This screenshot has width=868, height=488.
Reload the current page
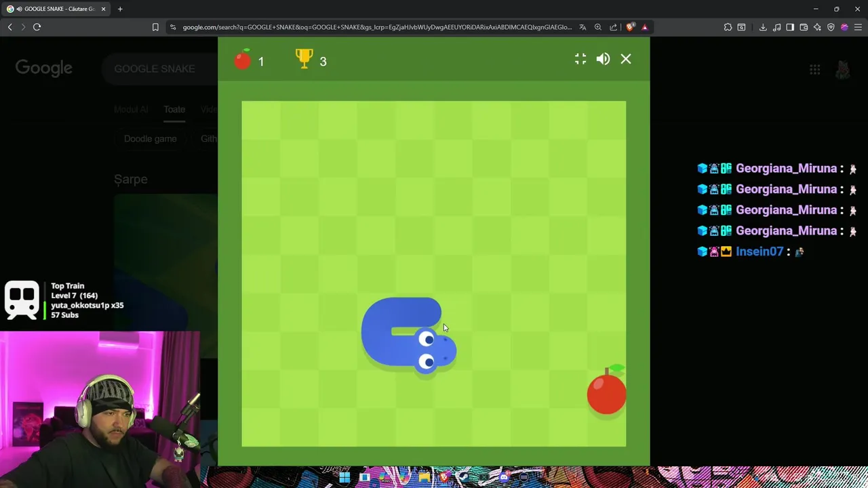pos(37,27)
